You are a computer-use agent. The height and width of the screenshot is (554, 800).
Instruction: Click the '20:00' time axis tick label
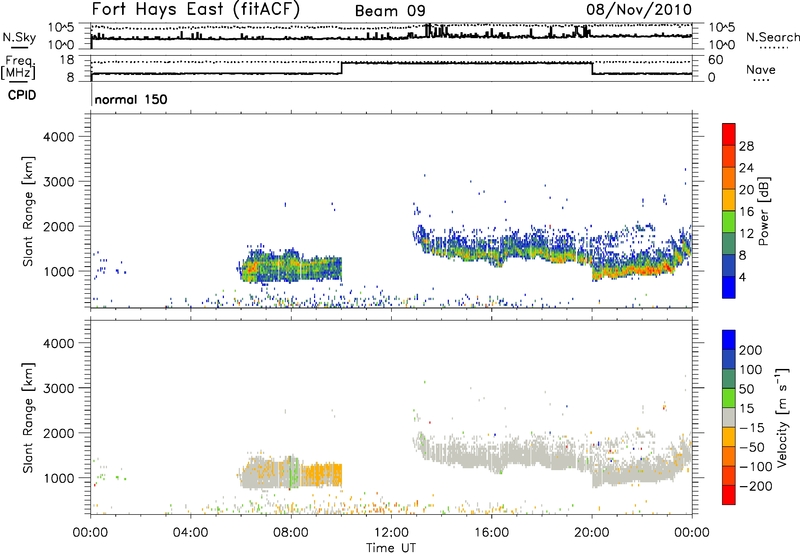tap(592, 533)
